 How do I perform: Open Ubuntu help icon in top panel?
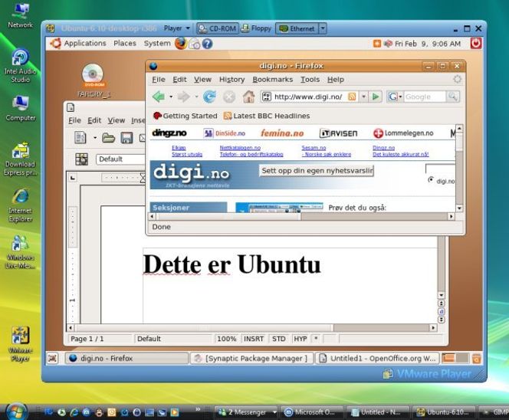208,44
